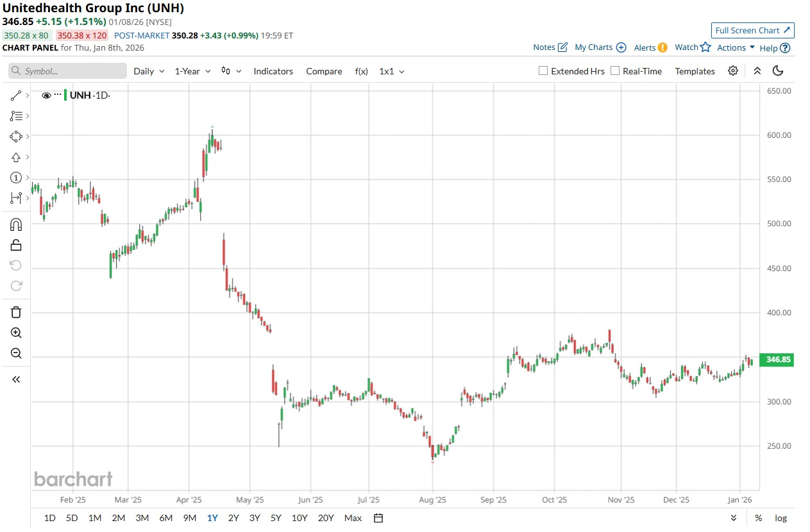Open the Help page
Viewport: 810px width, 532px height.
(x=775, y=48)
